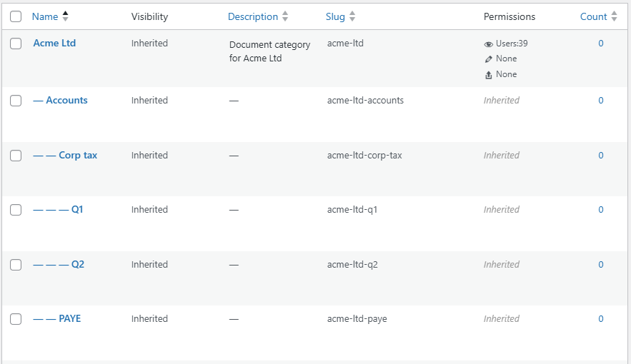Screen dimensions: 631x364
Task: Open the Accounts subcategory link
Action: click(x=66, y=100)
